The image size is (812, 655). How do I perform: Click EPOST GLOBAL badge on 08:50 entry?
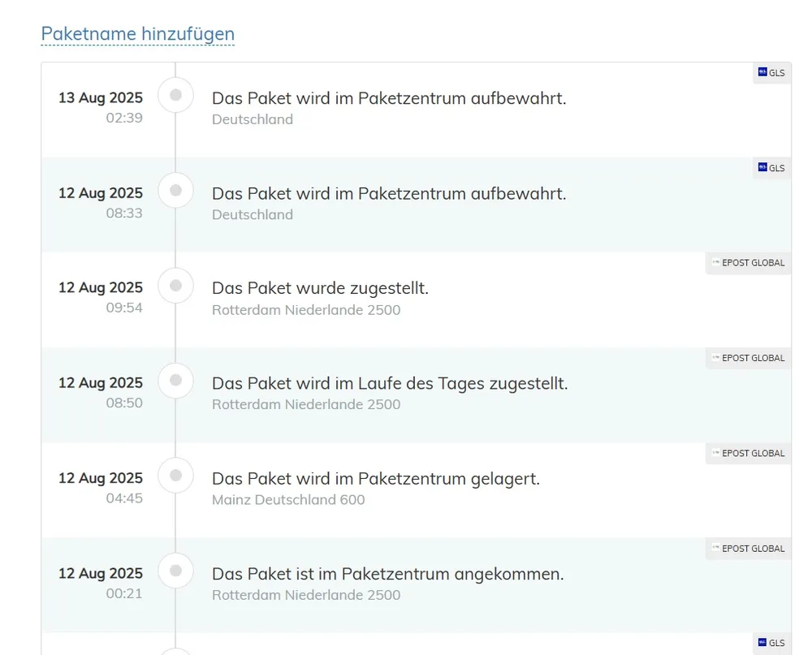point(749,358)
